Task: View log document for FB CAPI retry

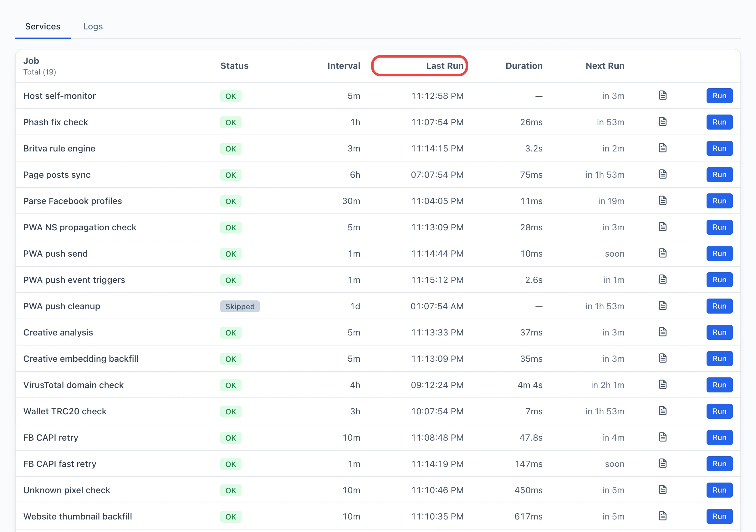Action: point(662,437)
